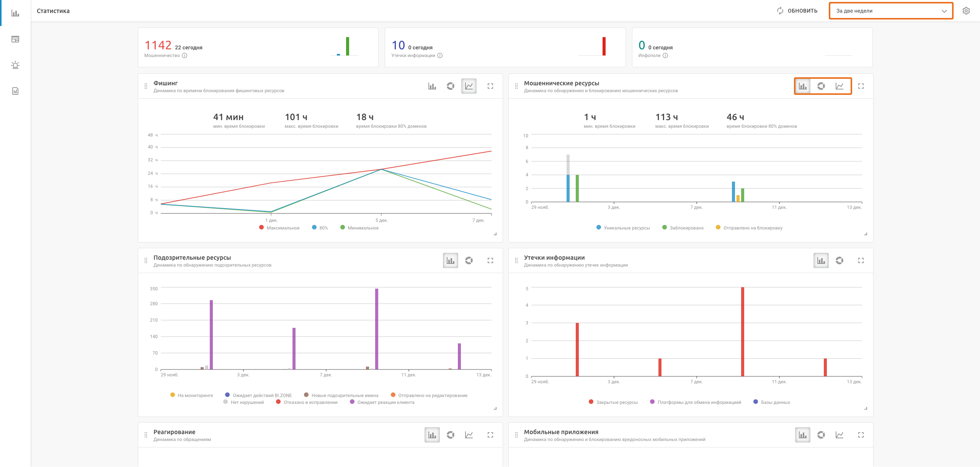
Task: Toggle Отправлено на редактирование legend item
Action: click(429, 395)
